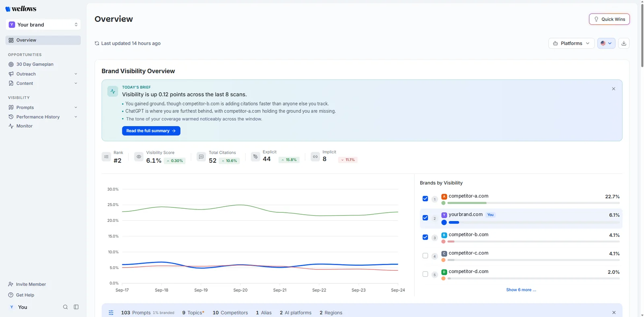Click the competitor-a.com favicon
Screen dimensions: 644x317
(x=444, y=197)
